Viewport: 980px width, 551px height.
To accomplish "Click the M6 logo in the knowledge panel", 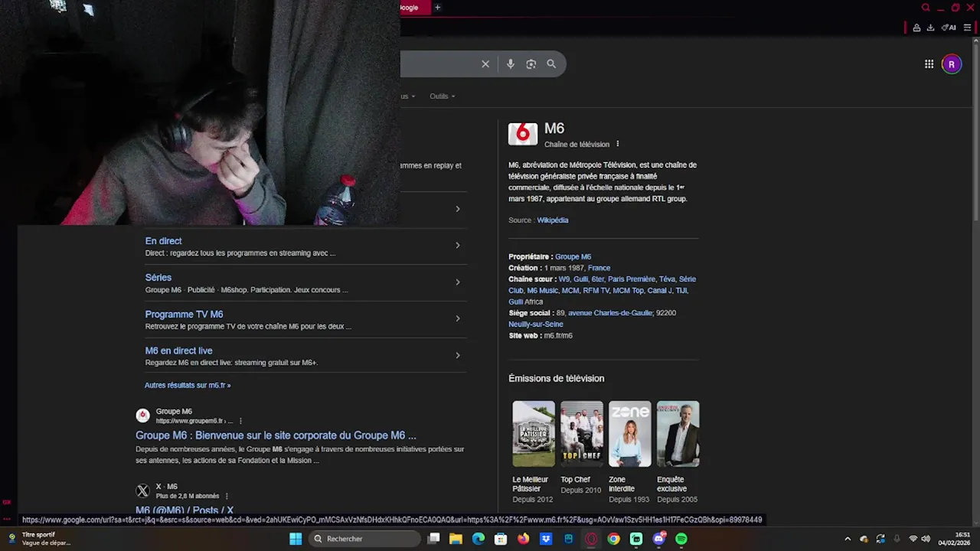I will pos(523,133).
